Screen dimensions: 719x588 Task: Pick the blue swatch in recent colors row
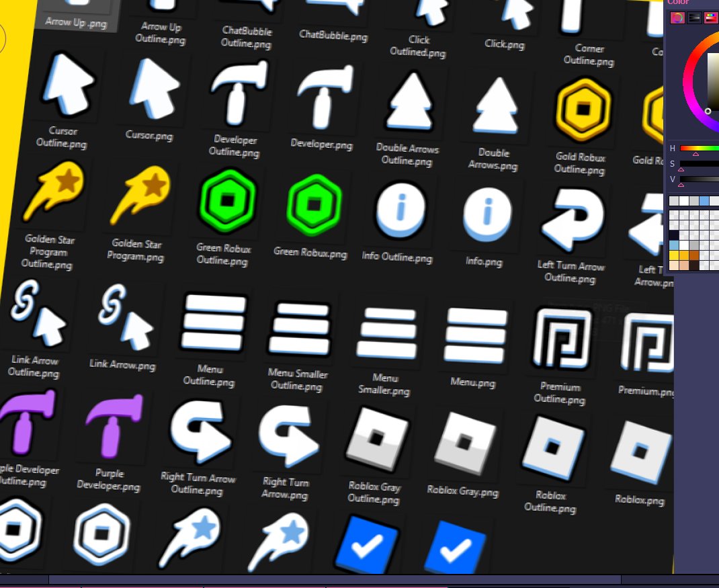(x=704, y=200)
